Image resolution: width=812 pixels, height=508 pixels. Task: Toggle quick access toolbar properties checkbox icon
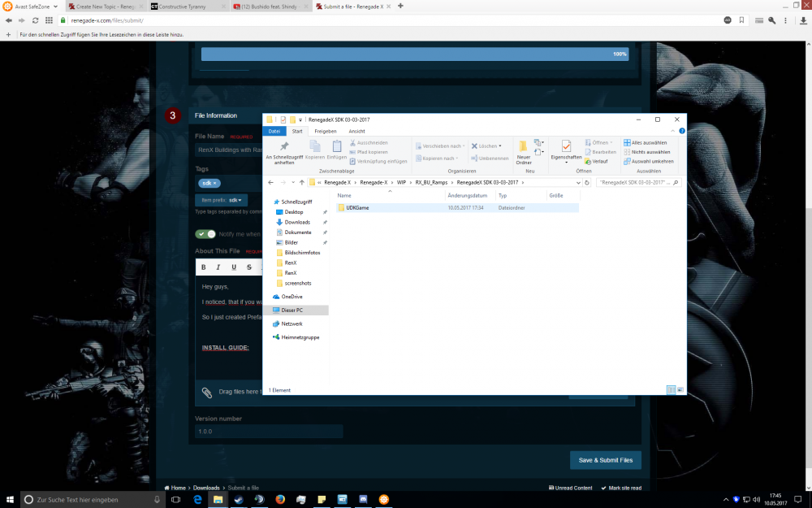[283, 119]
